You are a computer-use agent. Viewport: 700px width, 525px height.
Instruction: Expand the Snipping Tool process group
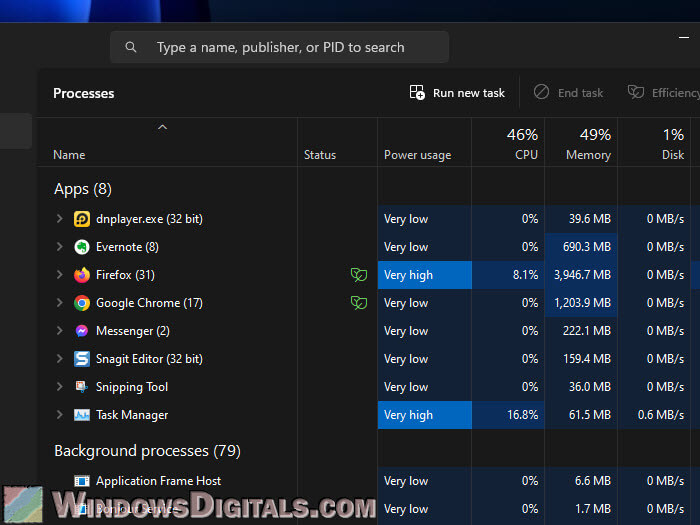(x=59, y=387)
